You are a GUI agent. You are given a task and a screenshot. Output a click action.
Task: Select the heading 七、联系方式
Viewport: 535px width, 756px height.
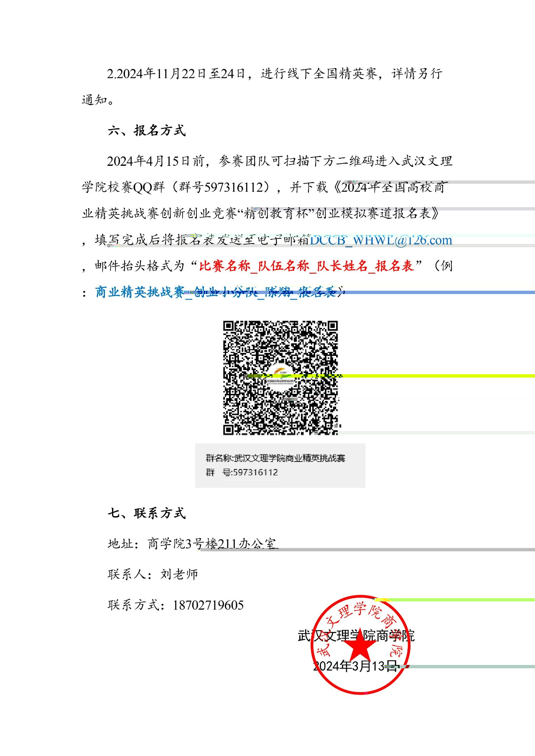[x=146, y=513]
